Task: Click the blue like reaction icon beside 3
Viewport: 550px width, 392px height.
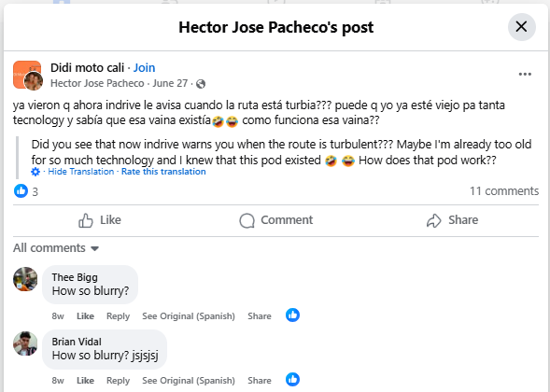Action: 21,191
